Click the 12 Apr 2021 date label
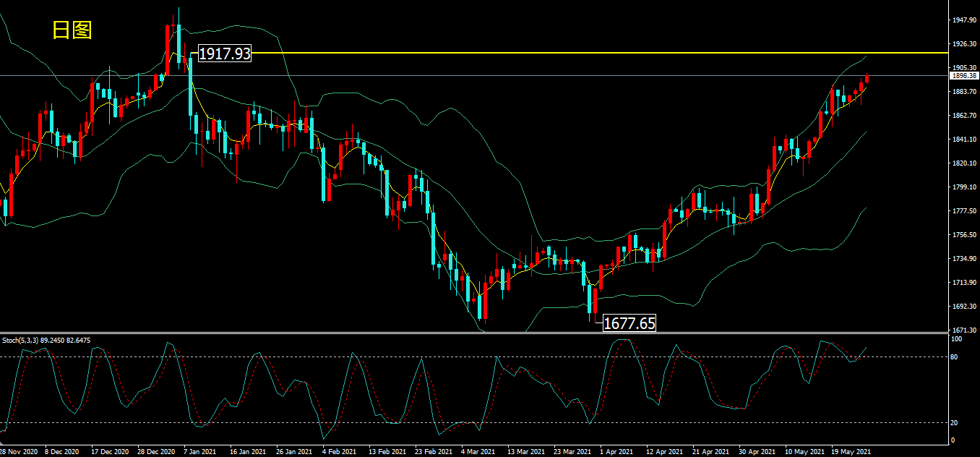The width and height of the screenshot is (980, 457). coord(662,452)
